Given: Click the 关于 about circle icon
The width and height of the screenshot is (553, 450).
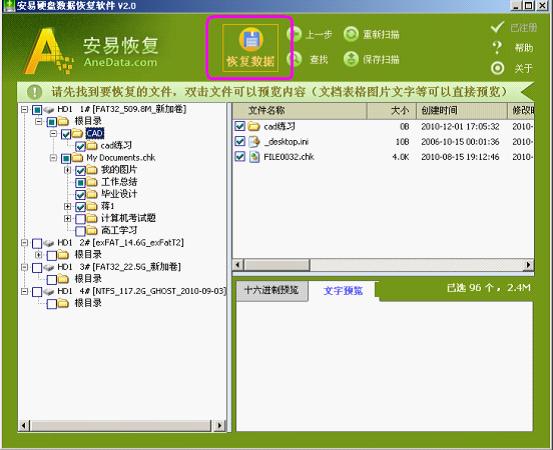Looking at the screenshot, I should (x=497, y=68).
